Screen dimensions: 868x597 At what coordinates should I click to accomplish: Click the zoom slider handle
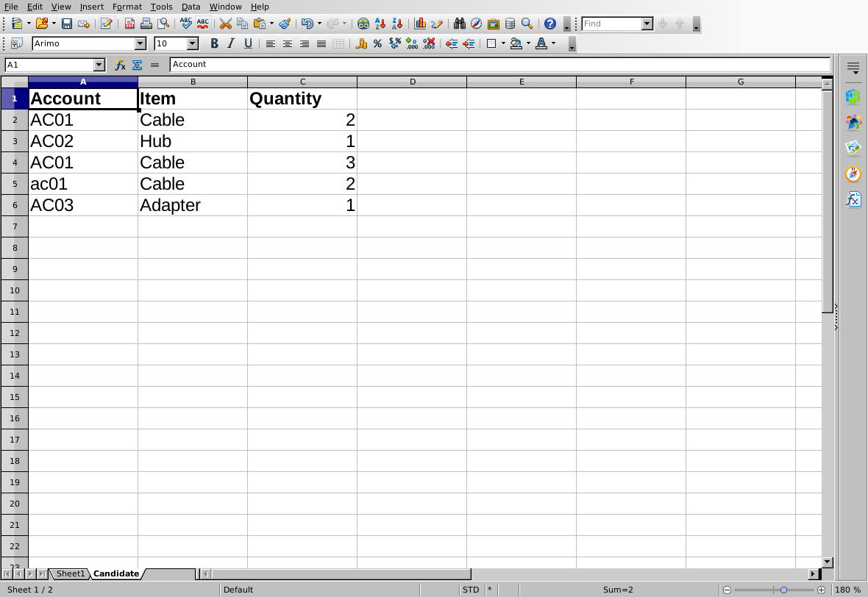[784, 590]
